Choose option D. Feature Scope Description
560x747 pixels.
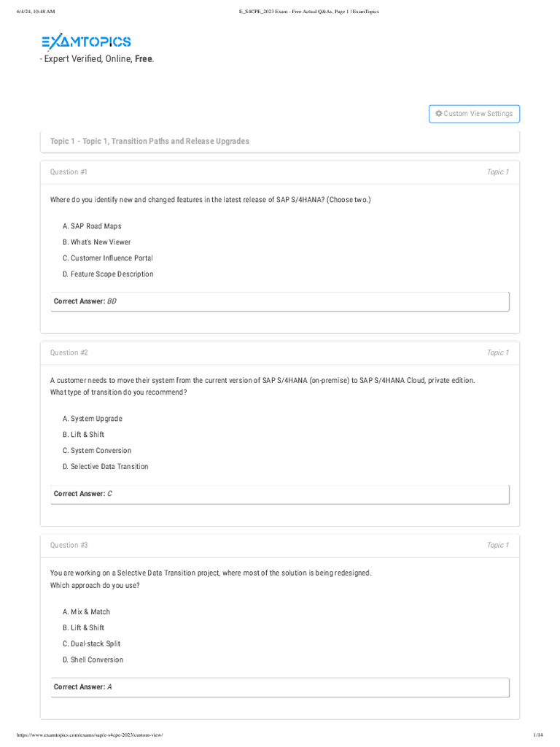108,274
